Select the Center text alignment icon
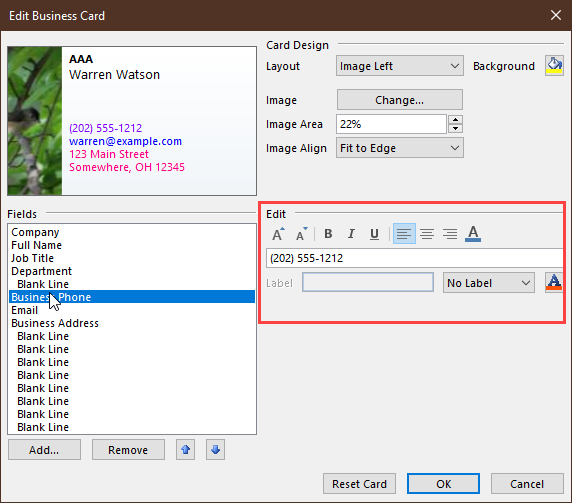 click(x=427, y=234)
